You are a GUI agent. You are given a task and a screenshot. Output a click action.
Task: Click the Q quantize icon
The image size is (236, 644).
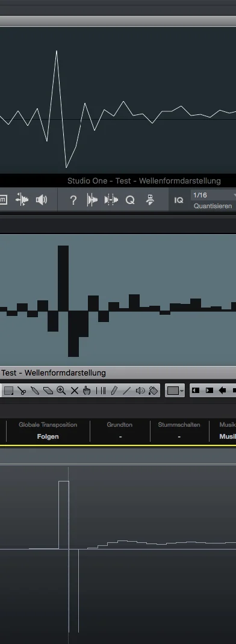coord(130,200)
